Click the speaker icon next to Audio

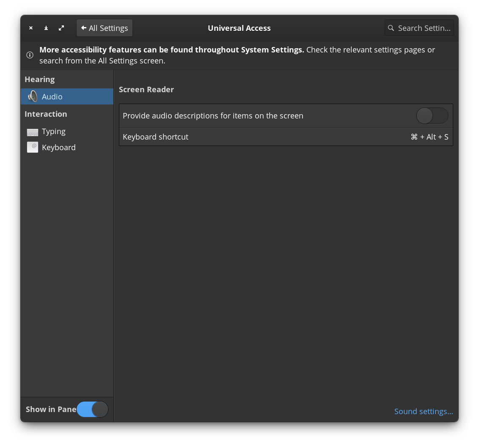[32, 96]
